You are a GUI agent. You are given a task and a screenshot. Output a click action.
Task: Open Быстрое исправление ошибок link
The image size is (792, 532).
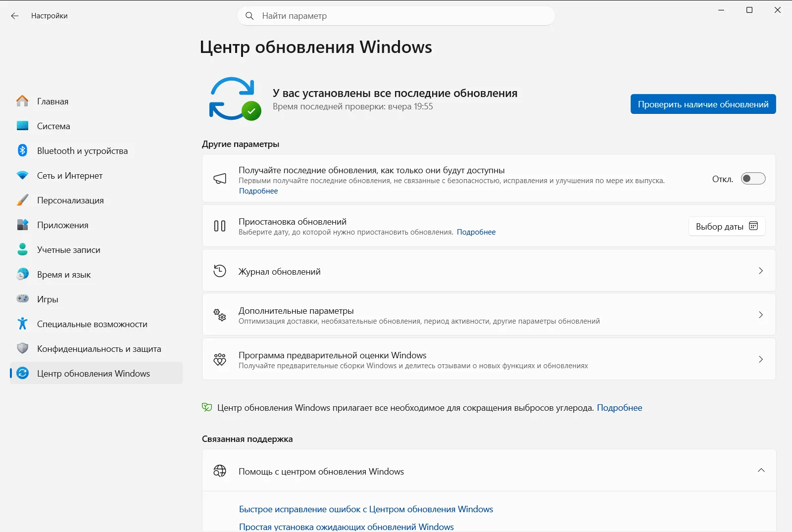[366, 509]
